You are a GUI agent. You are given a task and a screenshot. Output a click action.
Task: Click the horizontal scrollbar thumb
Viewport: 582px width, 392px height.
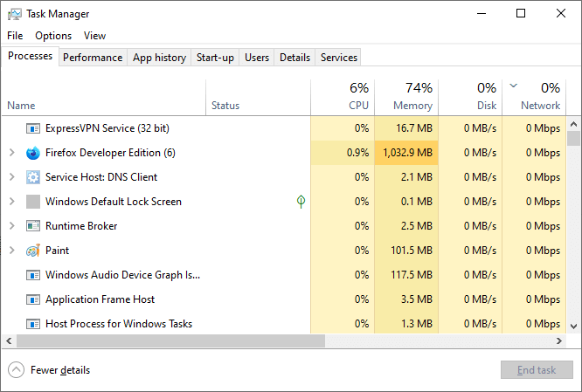pos(170,340)
